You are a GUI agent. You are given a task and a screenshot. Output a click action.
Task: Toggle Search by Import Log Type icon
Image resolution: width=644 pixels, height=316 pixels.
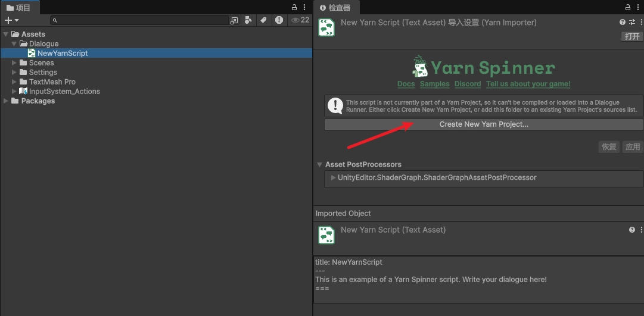click(279, 20)
